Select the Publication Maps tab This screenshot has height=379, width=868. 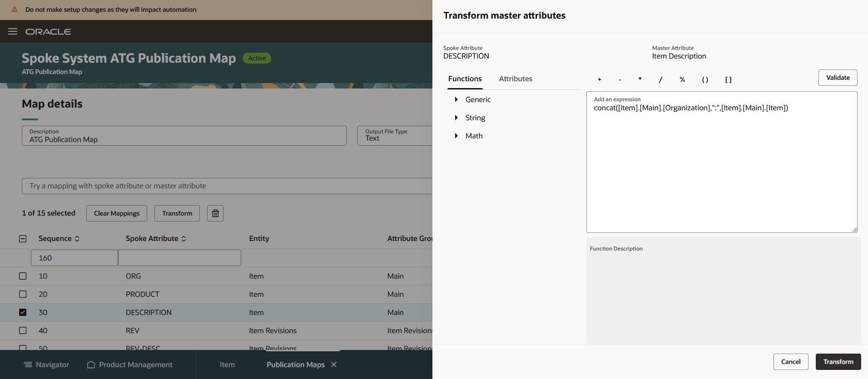tap(296, 364)
